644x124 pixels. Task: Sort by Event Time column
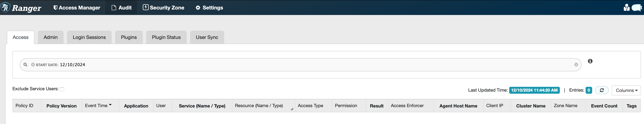click(98, 106)
